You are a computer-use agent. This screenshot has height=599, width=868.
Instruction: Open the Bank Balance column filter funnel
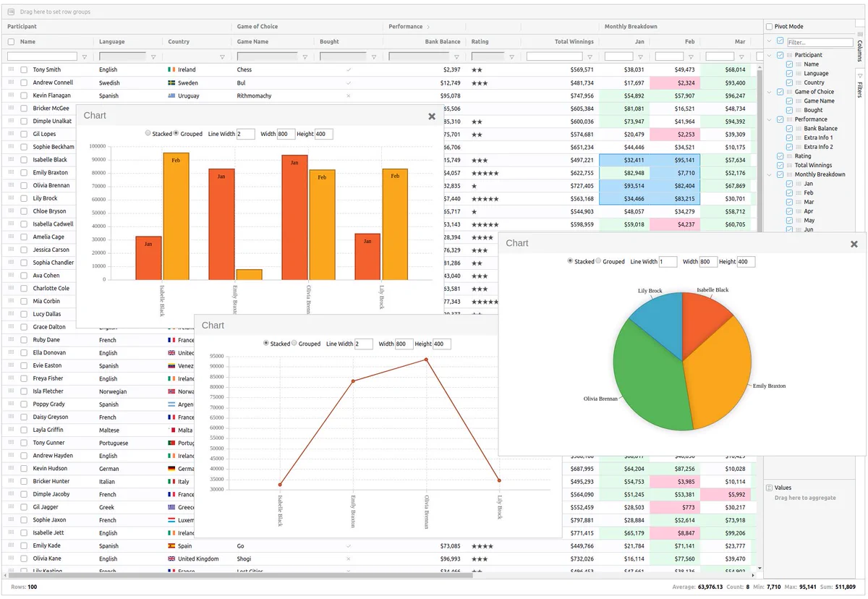[x=456, y=56]
